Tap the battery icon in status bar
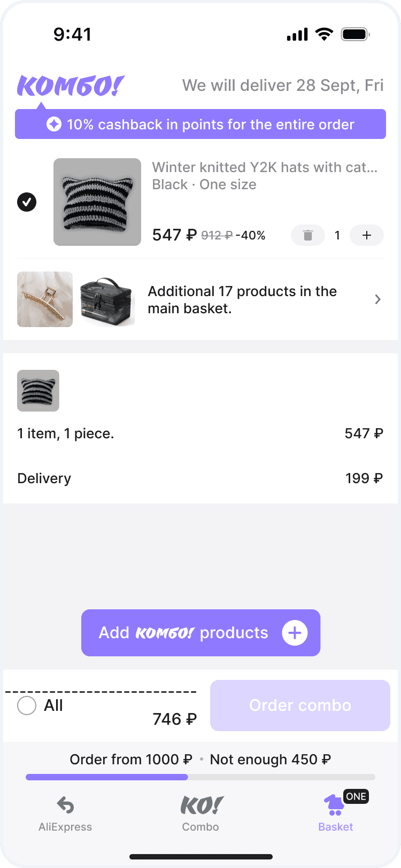The height and width of the screenshot is (868, 401). 355,35
